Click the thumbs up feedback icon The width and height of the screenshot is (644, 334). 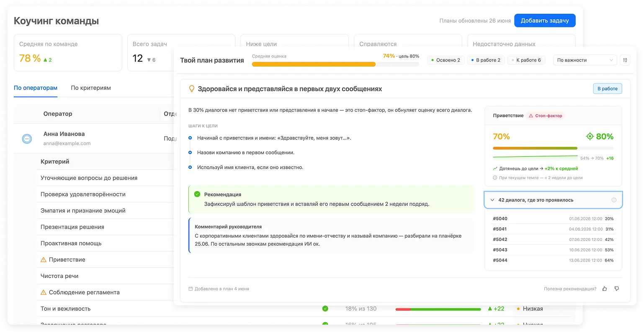pyautogui.click(x=605, y=289)
